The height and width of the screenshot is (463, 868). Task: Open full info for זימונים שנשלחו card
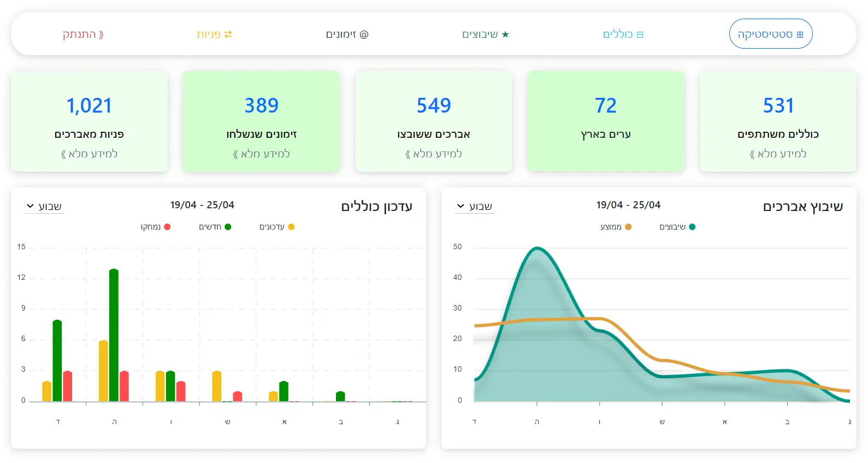tap(262, 154)
